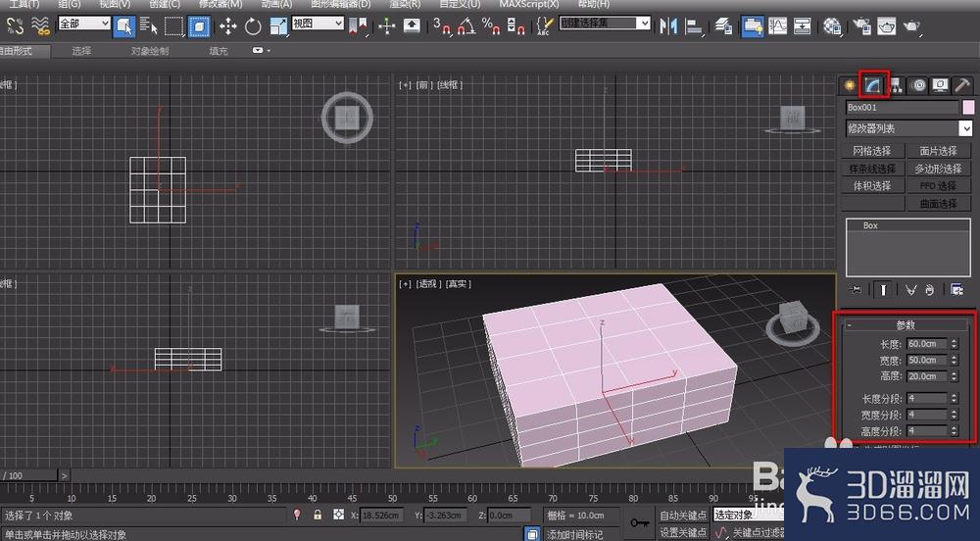Image resolution: width=980 pixels, height=541 pixels.
Task: Click the Select and Manipulate icon
Action: click(x=387, y=26)
